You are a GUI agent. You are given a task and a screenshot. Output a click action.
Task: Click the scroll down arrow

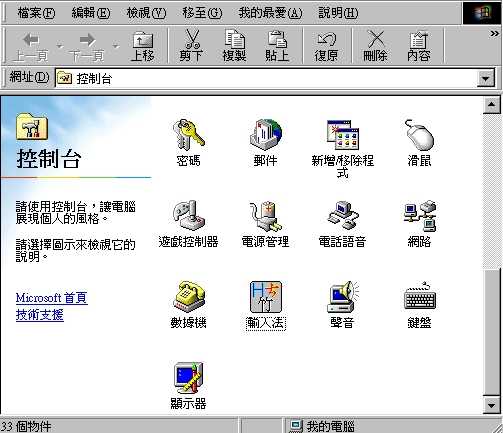click(x=491, y=406)
